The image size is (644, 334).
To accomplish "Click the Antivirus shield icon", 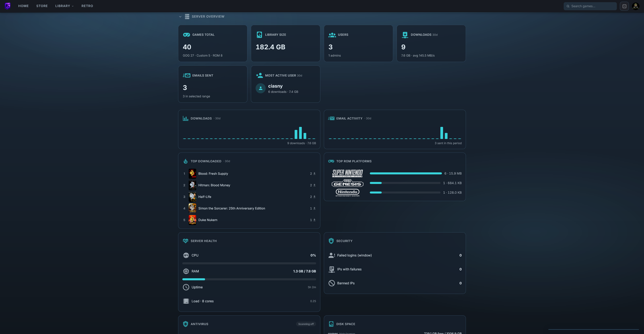I will 185,324.
